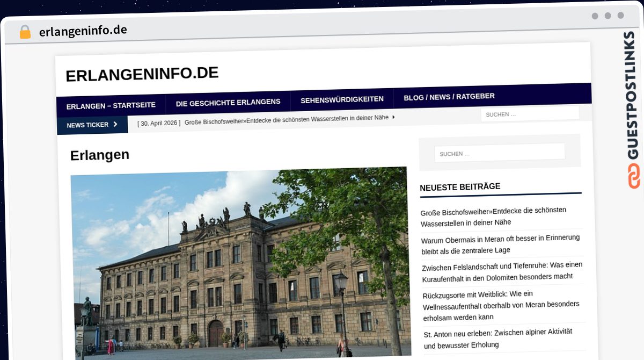The image size is (644, 360).
Task: Click the Erlangen page heading
Action: click(100, 155)
